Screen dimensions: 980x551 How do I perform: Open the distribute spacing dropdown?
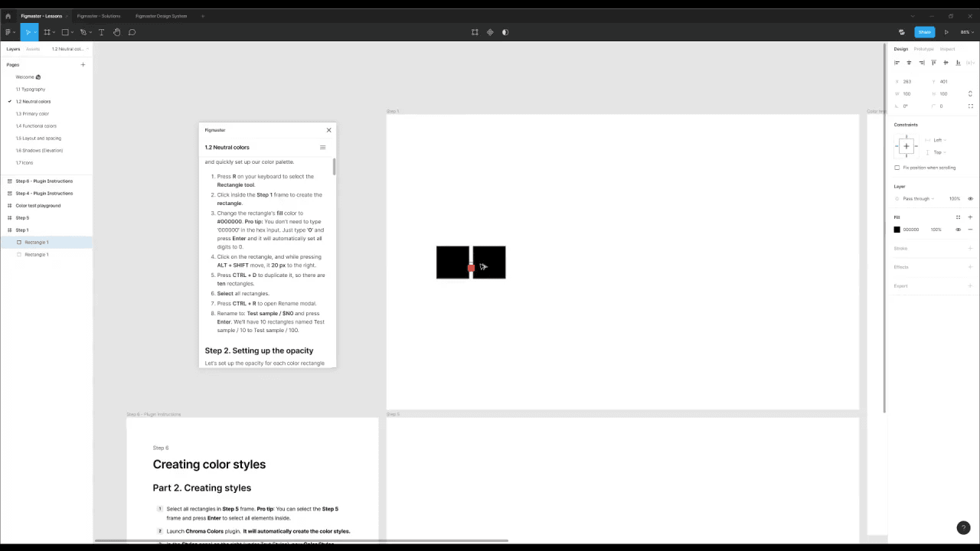(x=970, y=63)
